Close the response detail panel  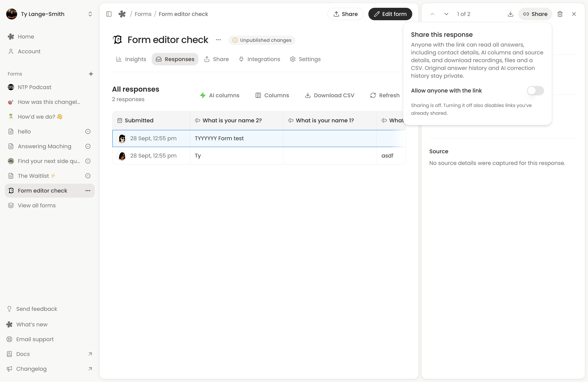pos(574,14)
